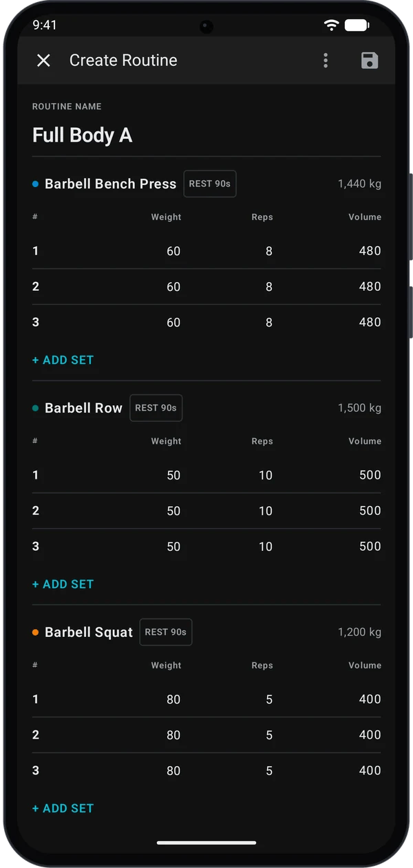This screenshot has height=868, width=413.
Task: Open REST 90s for Barbell Row
Action: click(156, 408)
